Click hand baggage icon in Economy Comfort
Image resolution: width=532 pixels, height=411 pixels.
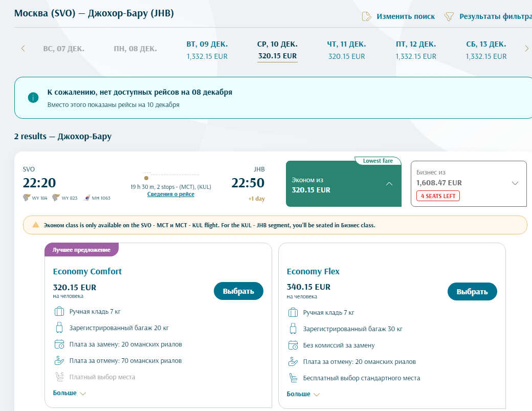pyautogui.click(x=59, y=311)
